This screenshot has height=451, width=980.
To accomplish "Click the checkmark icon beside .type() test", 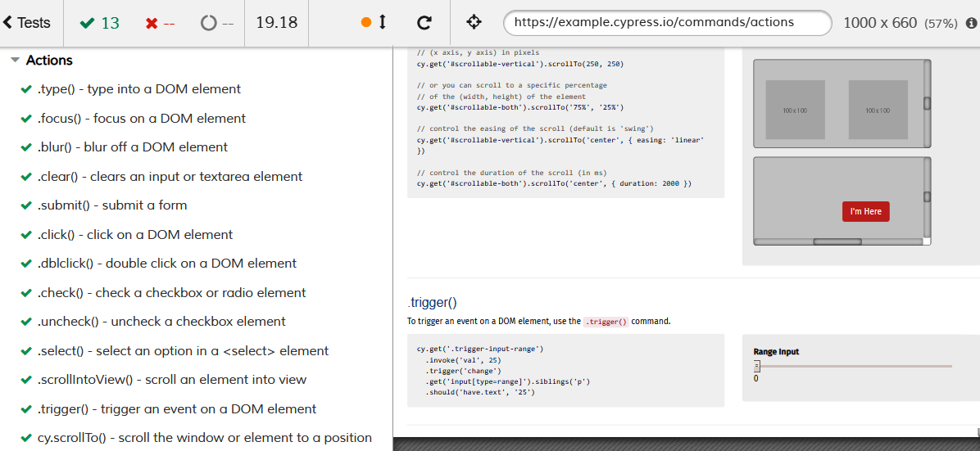I will pyautogui.click(x=26, y=89).
